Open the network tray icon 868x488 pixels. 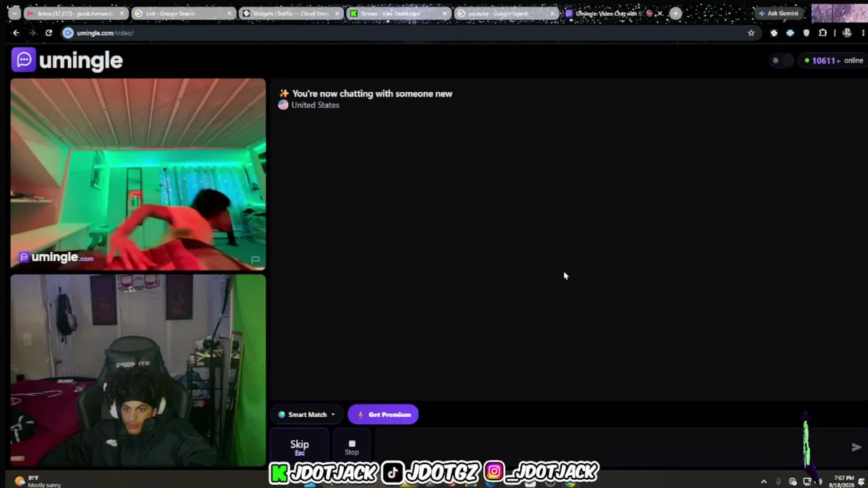point(807,482)
